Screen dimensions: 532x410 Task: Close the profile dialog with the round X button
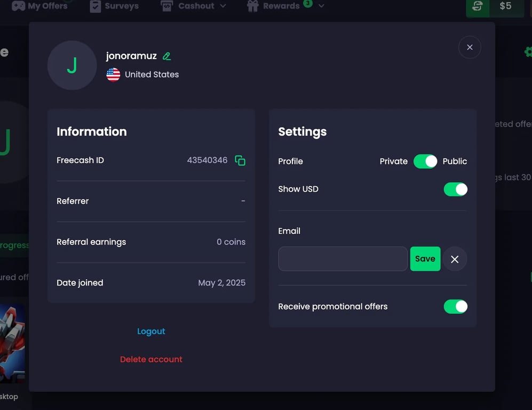tap(470, 47)
